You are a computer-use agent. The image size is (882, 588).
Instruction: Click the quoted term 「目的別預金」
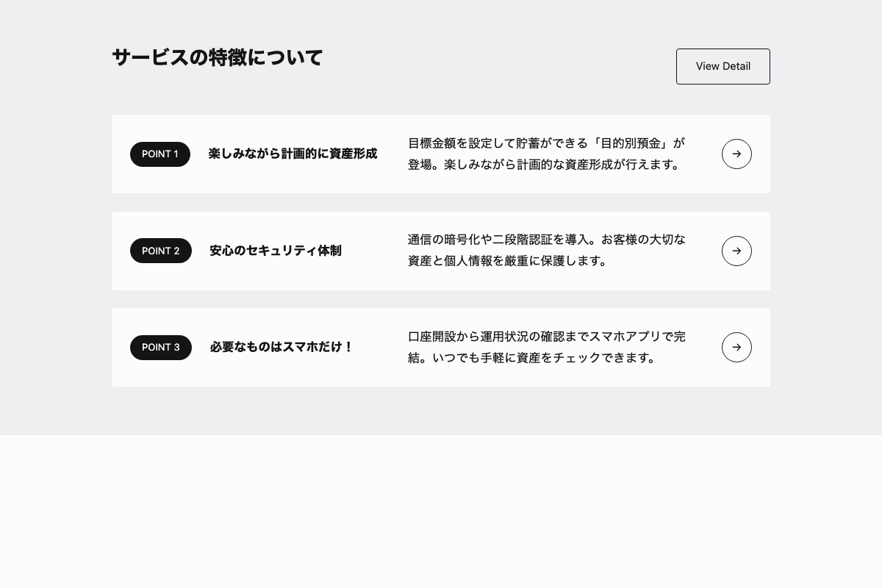[x=631, y=143]
